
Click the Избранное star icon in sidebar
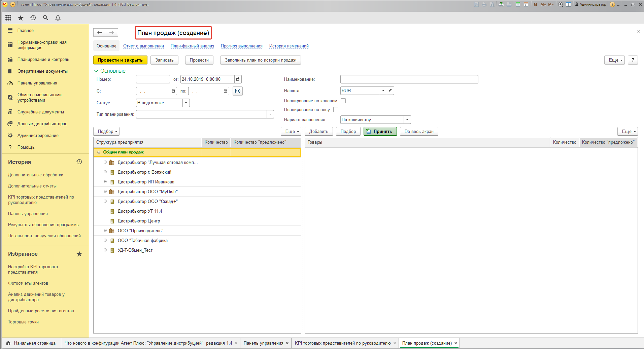[x=79, y=254]
